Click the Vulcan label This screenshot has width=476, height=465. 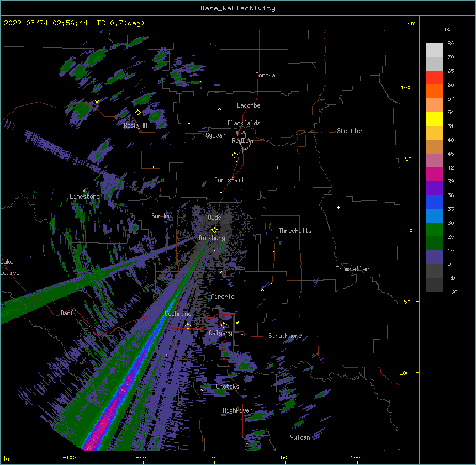[x=300, y=437]
